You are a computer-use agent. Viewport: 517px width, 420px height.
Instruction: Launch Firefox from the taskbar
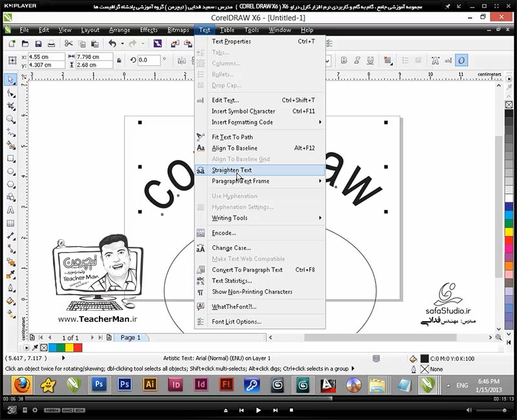pyautogui.click(x=22, y=384)
